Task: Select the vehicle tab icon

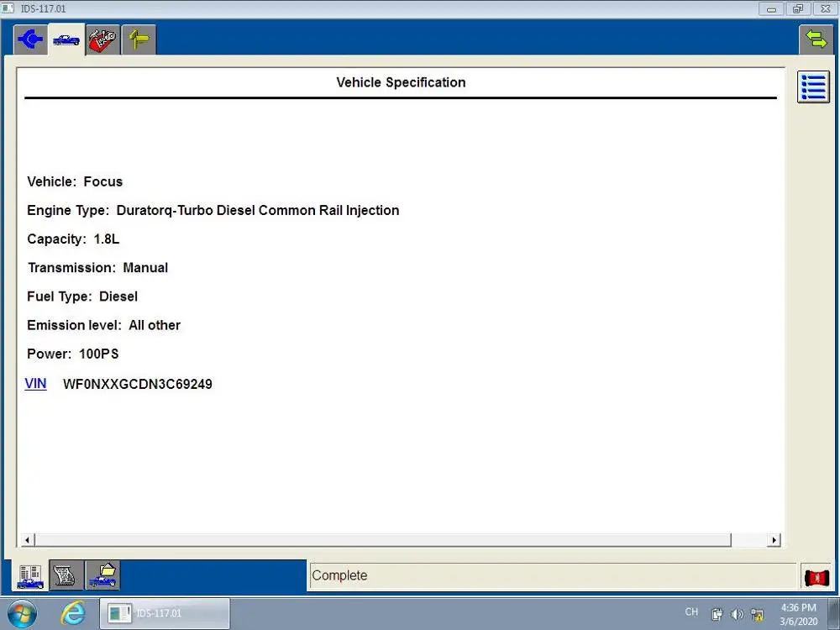Action: point(66,39)
